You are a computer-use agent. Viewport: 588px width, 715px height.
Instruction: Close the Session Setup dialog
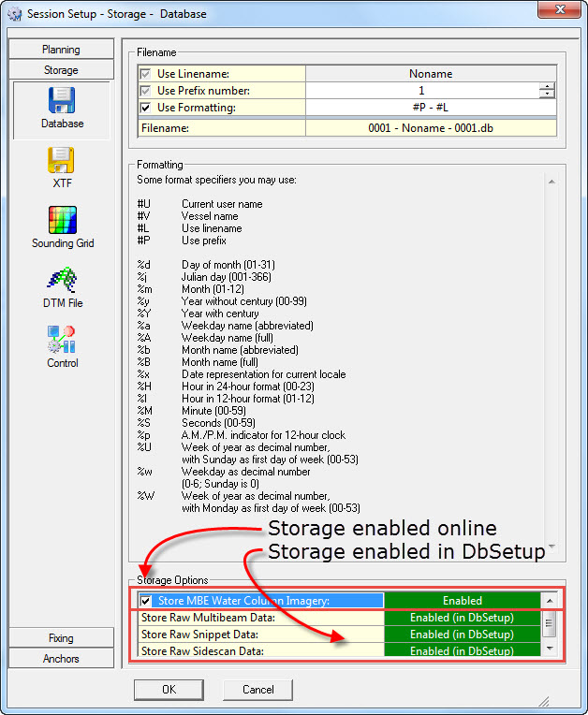coord(560,9)
